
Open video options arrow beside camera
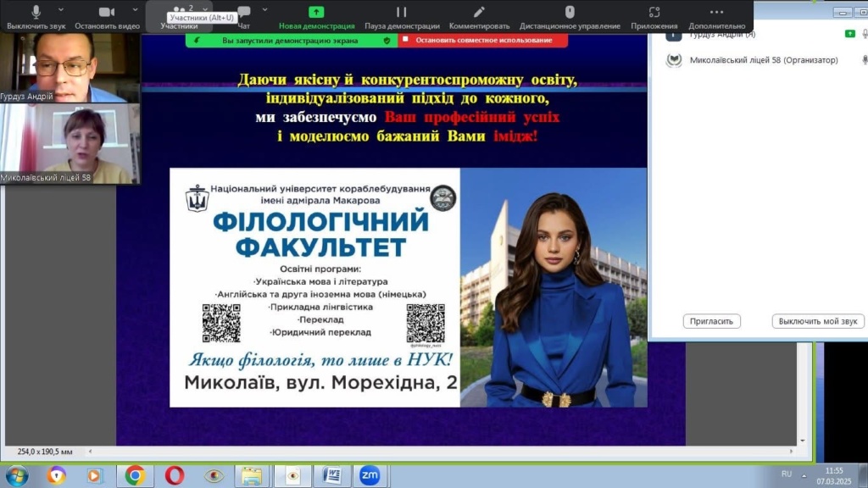[135, 10]
